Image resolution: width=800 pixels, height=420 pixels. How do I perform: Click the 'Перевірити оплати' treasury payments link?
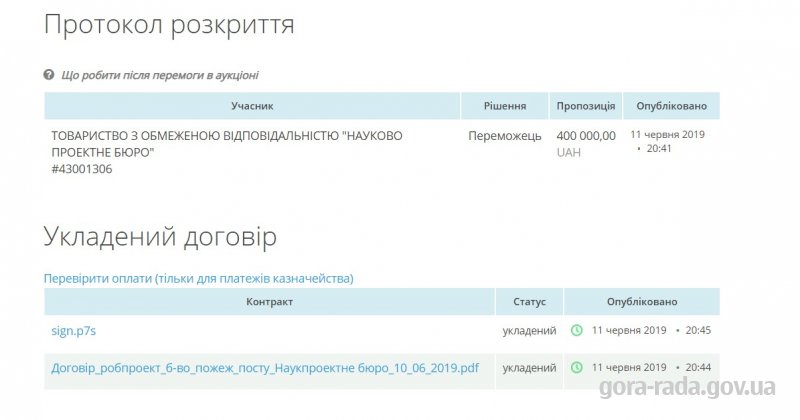pyautogui.click(x=198, y=279)
